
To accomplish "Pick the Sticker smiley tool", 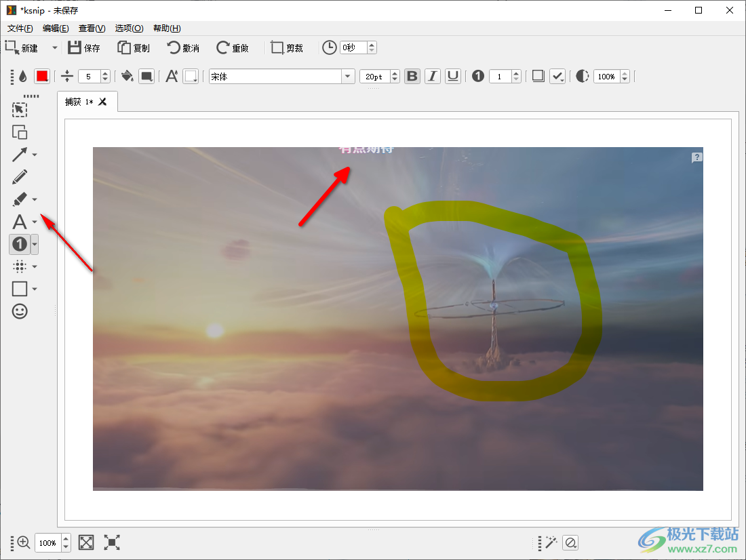I will click(x=20, y=312).
